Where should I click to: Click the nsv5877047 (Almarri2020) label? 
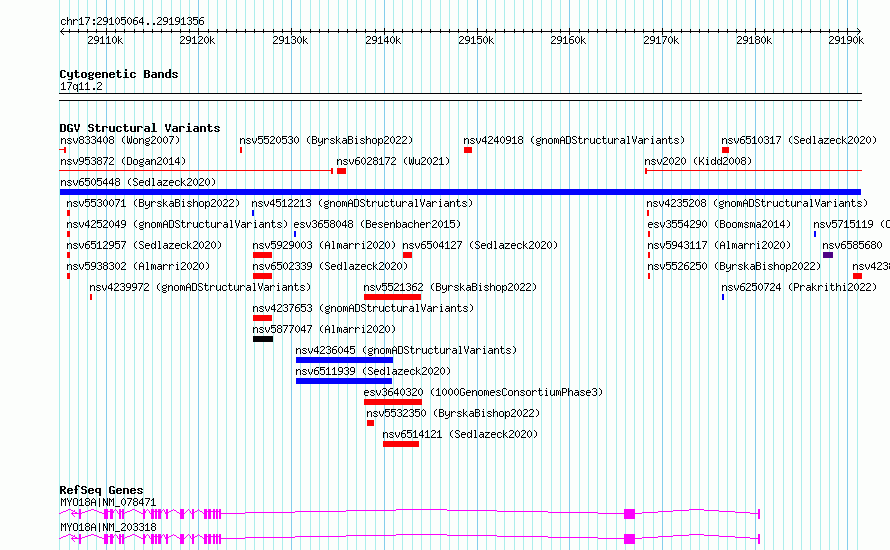pyautogui.click(x=324, y=329)
